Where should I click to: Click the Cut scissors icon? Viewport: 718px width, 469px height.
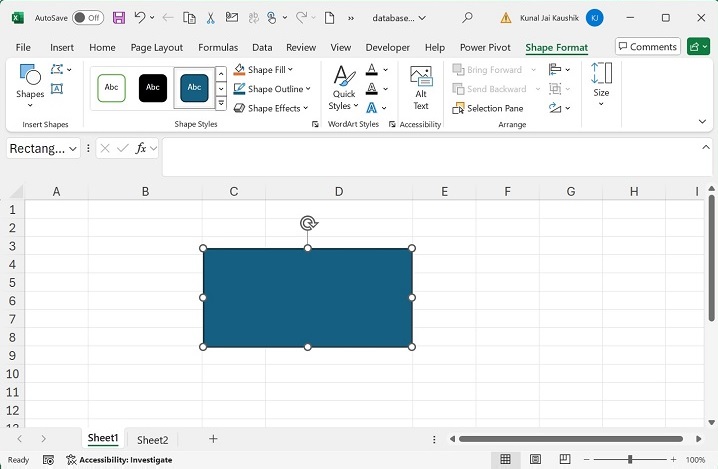210,18
